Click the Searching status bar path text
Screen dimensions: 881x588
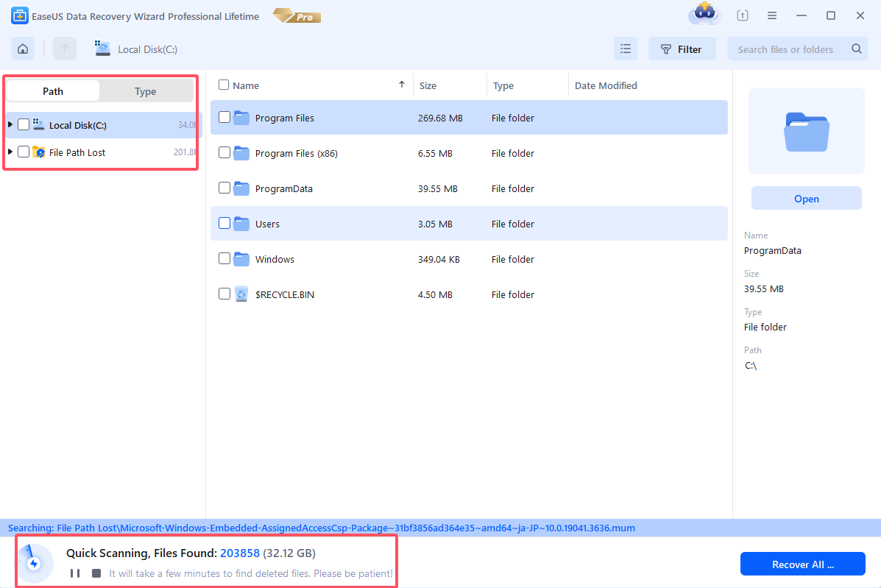322,528
